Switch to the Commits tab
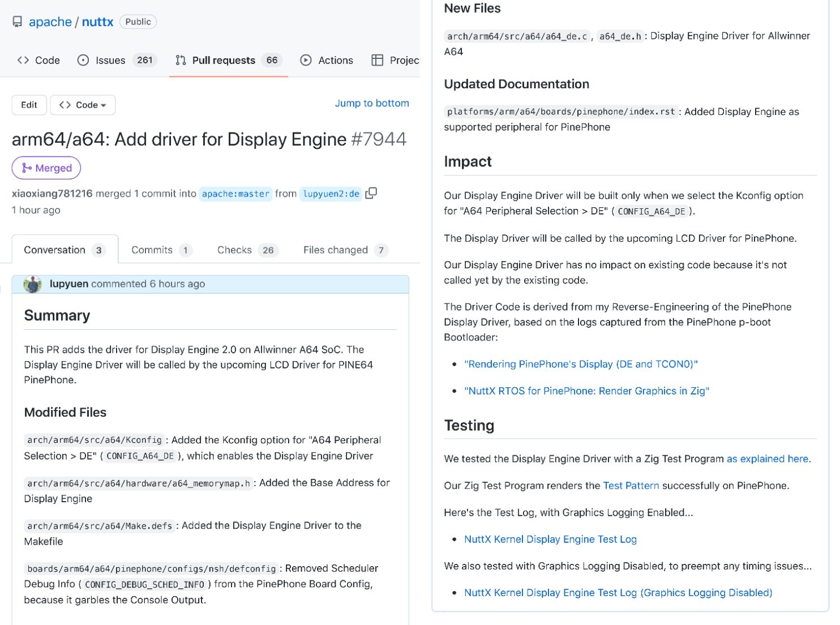This screenshot has width=840, height=625. [x=161, y=250]
